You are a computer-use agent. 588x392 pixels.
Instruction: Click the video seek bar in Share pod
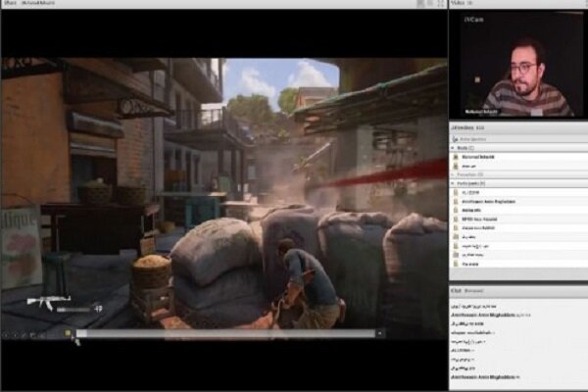[x=225, y=333]
